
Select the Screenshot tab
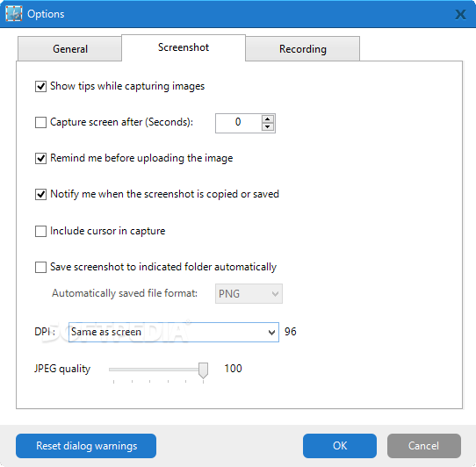point(184,47)
